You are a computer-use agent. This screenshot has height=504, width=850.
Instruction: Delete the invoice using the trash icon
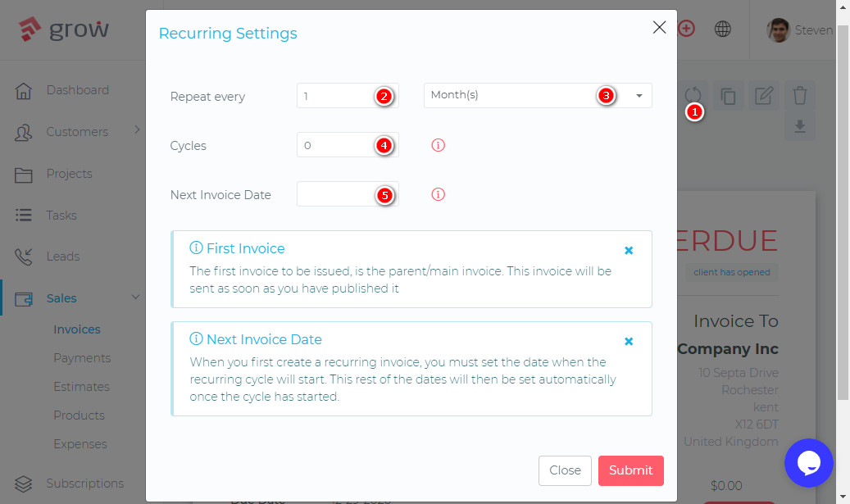[799, 96]
